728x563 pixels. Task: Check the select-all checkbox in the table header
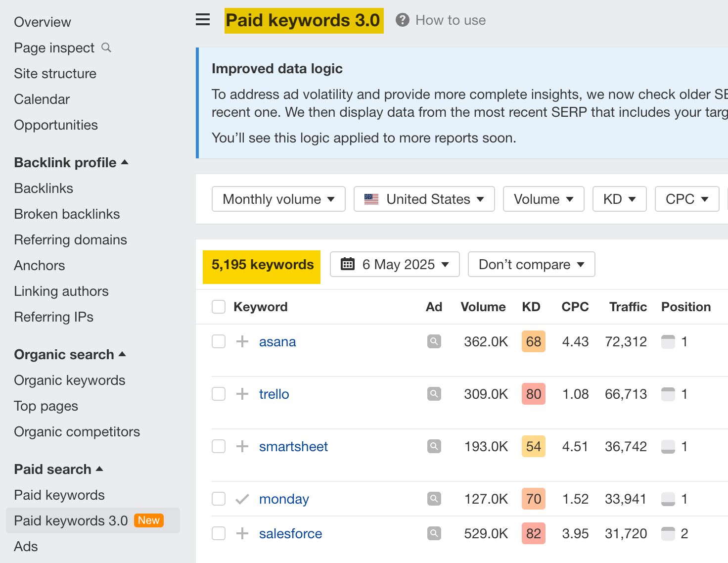click(x=218, y=306)
